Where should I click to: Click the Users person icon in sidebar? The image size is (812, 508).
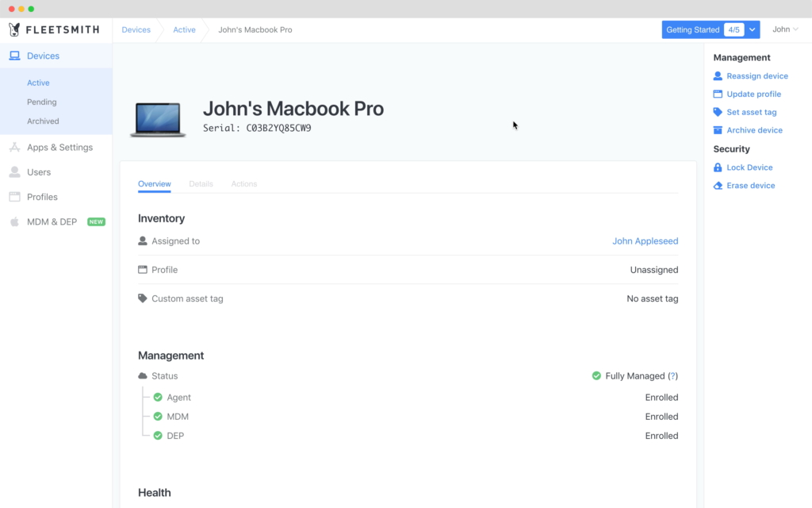coord(14,172)
